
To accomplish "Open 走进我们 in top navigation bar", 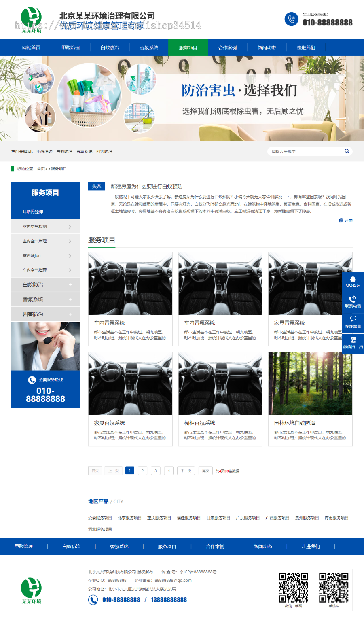I will pyautogui.click(x=306, y=47).
